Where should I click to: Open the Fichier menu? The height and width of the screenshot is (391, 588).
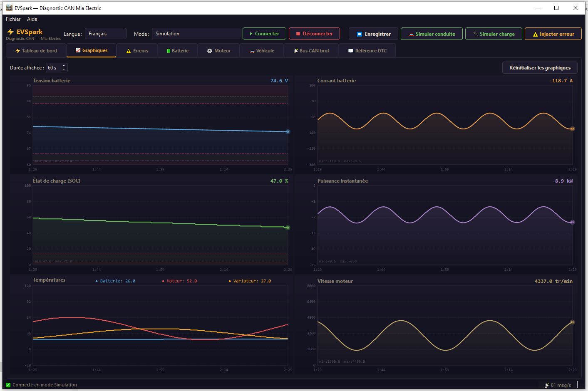tap(13, 19)
